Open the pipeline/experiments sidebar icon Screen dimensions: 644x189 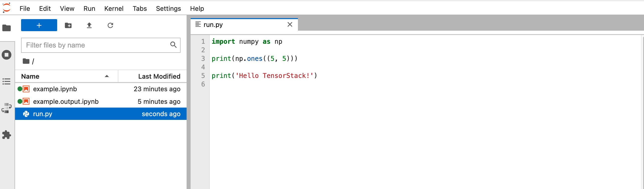point(7,108)
